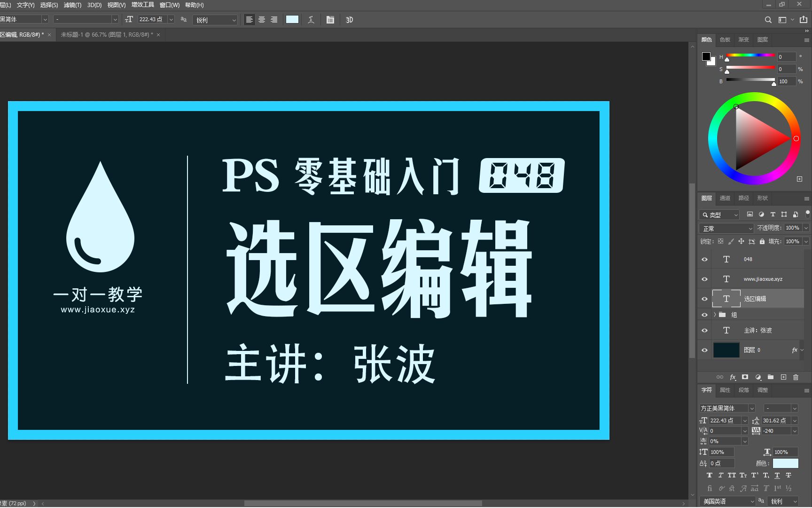Click lock image pixels brush icon
The image size is (812, 508).
coord(731,241)
